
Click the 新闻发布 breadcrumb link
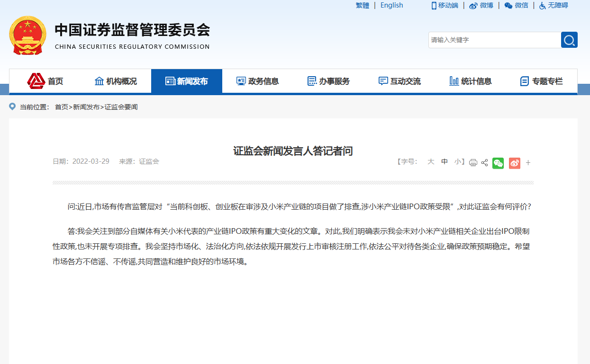pyautogui.click(x=86, y=107)
